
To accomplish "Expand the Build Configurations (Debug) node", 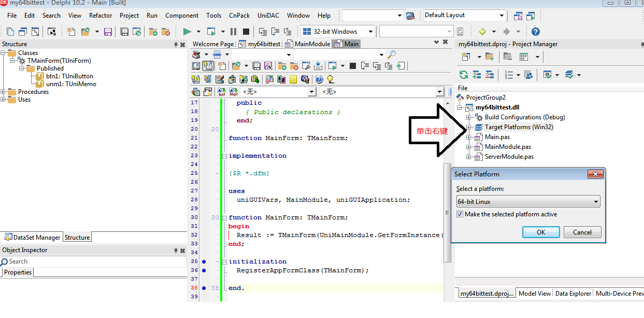I will (468, 117).
